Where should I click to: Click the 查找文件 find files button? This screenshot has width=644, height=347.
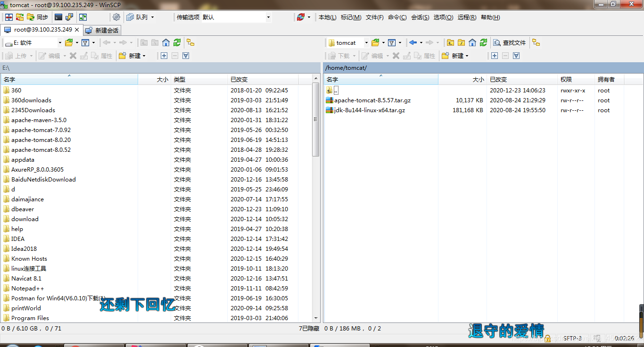(x=510, y=42)
